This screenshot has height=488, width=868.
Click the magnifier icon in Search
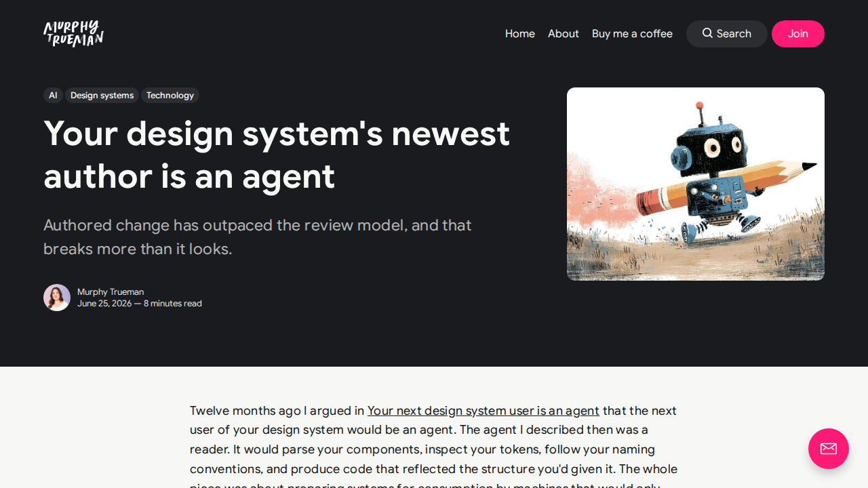click(x=707, y=33)
